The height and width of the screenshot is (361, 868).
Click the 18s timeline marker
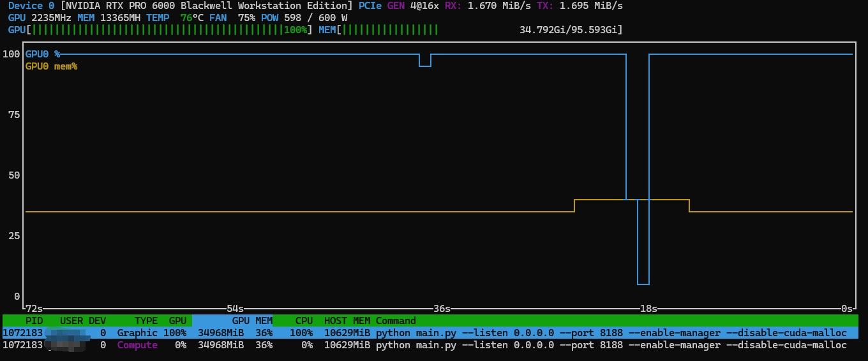click(648, 309)
